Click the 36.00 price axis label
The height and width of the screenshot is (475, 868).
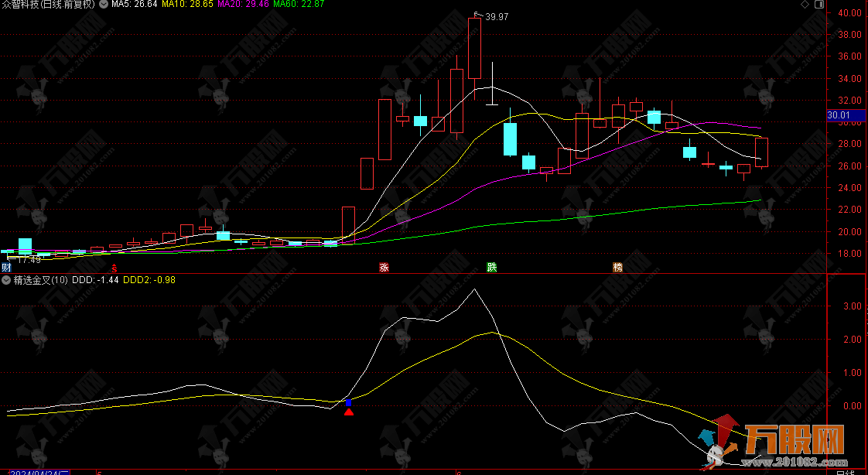[849, 56]
